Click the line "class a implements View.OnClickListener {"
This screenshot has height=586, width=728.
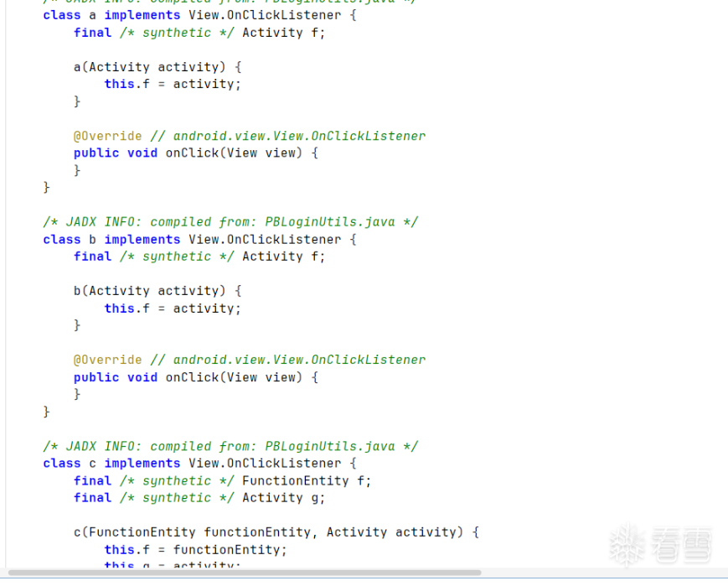tap(199, 15)
